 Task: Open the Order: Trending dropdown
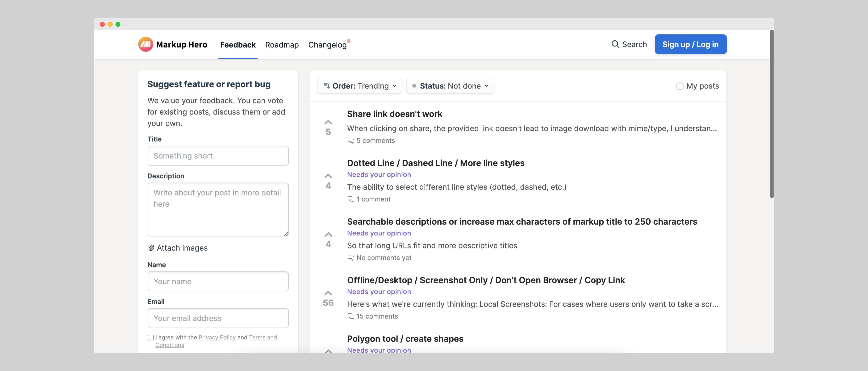tap(359, 86)
